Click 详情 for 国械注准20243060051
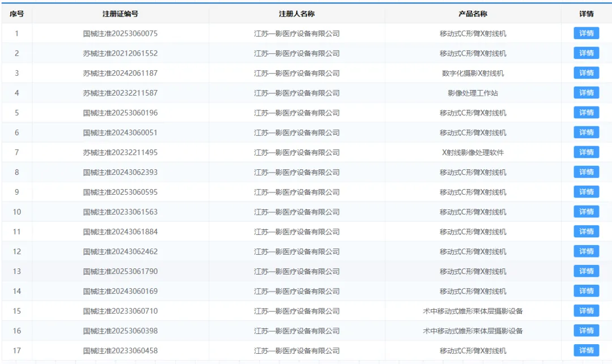 click(x=586, y=132)
